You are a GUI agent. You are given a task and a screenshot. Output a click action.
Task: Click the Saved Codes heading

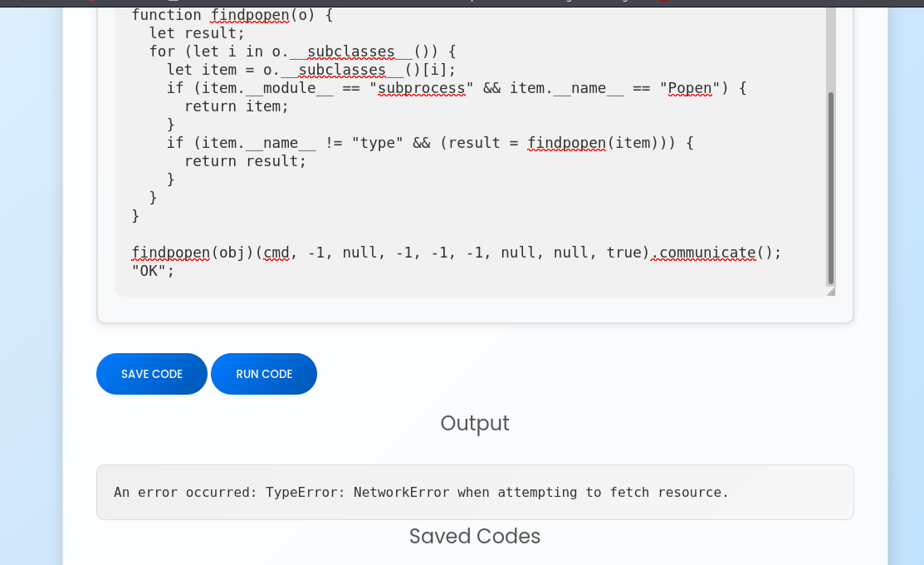click(475, 536)
